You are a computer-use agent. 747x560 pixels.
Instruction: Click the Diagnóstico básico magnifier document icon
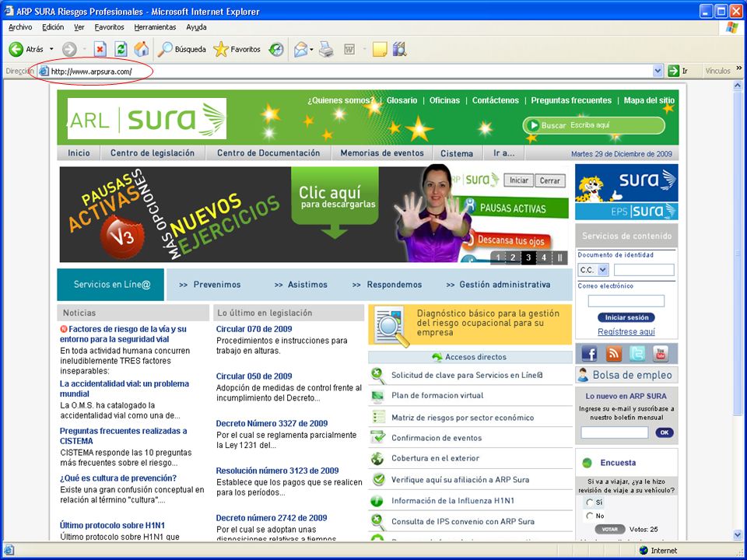pyautogui.click(x=391, y=326)
